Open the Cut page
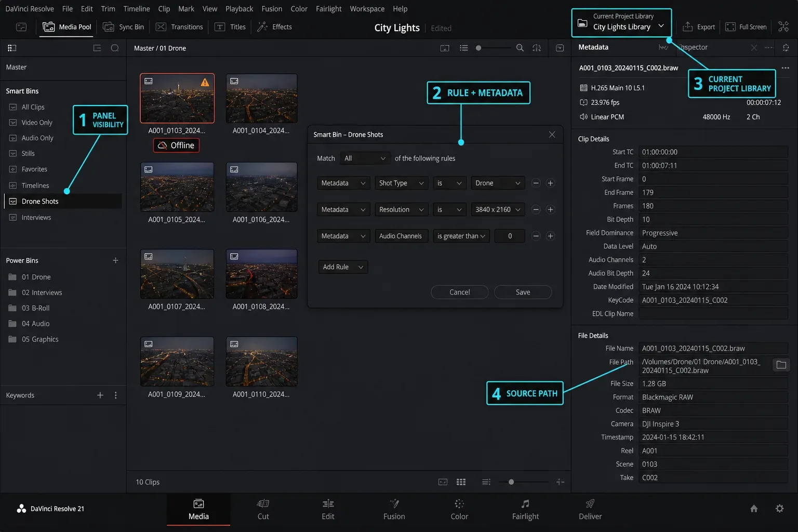 coord(263,510)
